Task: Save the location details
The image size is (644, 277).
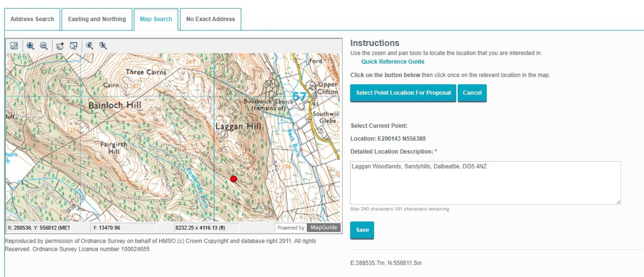Action: pyautogui.click(x=362, y=230)
